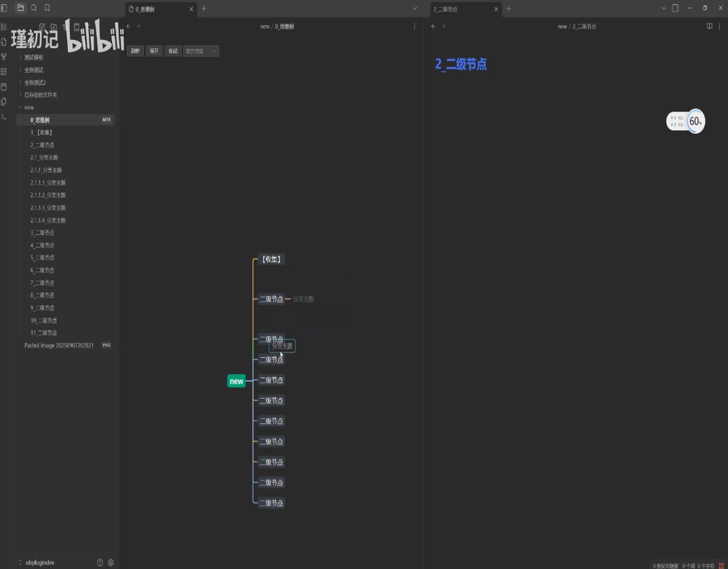The height and width of the screenshot is (569, 728).
Task: Open the bookmarks panel
Action: 47,8
